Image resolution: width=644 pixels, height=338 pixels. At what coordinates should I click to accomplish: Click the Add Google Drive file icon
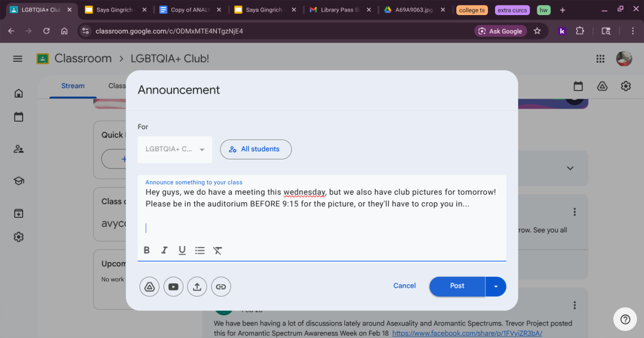149,287
